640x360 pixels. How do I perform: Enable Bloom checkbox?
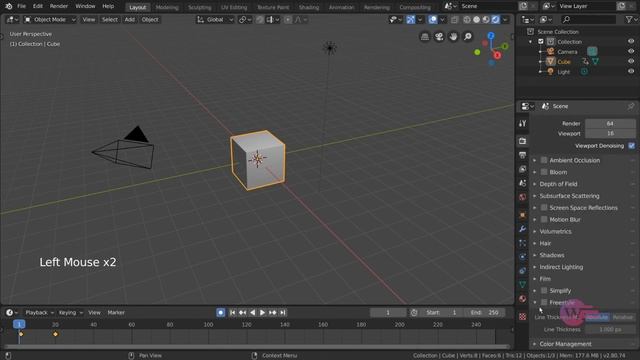(x=544, y=172)
